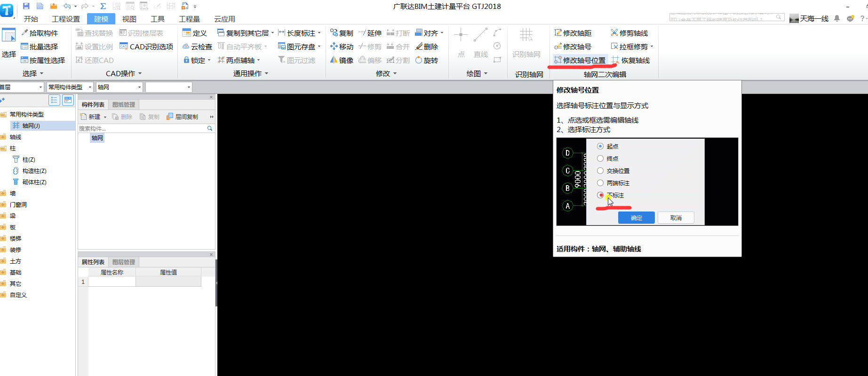Select the 旋转 rotate tool
This screenshot has height=376, width=868.
427,60
